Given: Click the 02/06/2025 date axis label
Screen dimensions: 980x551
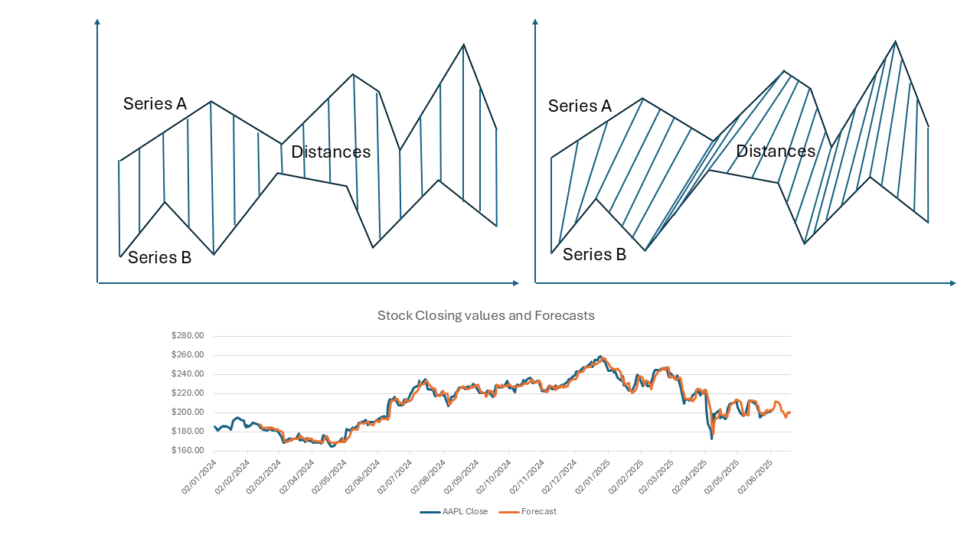Looking at the screenshot, I should (755, 476).
